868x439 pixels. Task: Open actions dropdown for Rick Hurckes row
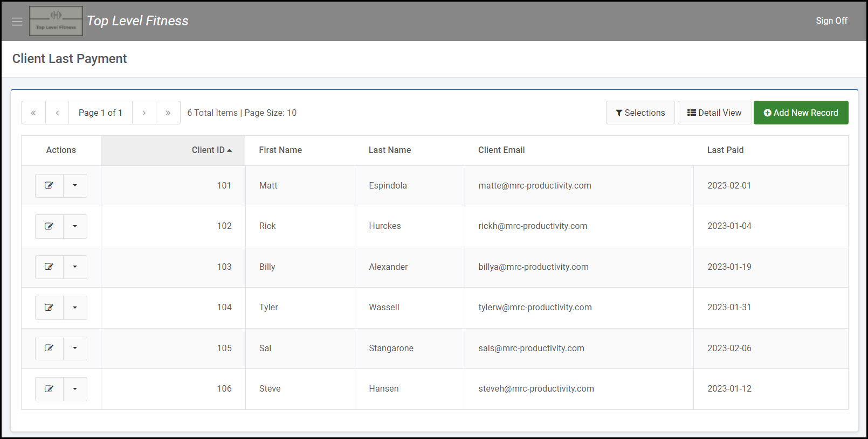tap(75, 226)
